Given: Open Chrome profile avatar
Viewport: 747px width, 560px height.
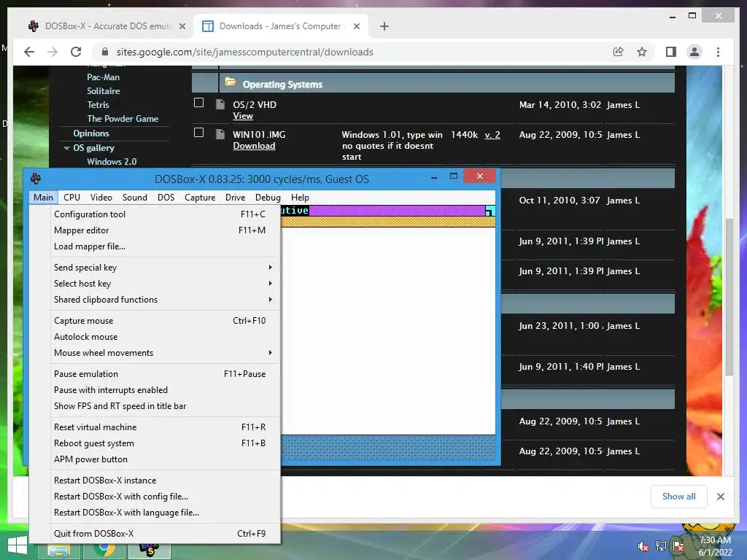Looking at the screenshot, I should point(694,52).
